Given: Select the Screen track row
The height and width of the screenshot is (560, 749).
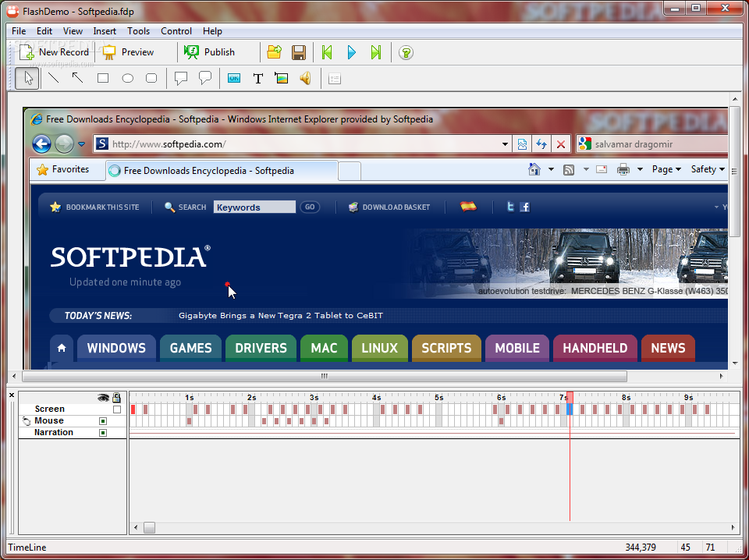Looking at the screenshot, I should (73, 409).
